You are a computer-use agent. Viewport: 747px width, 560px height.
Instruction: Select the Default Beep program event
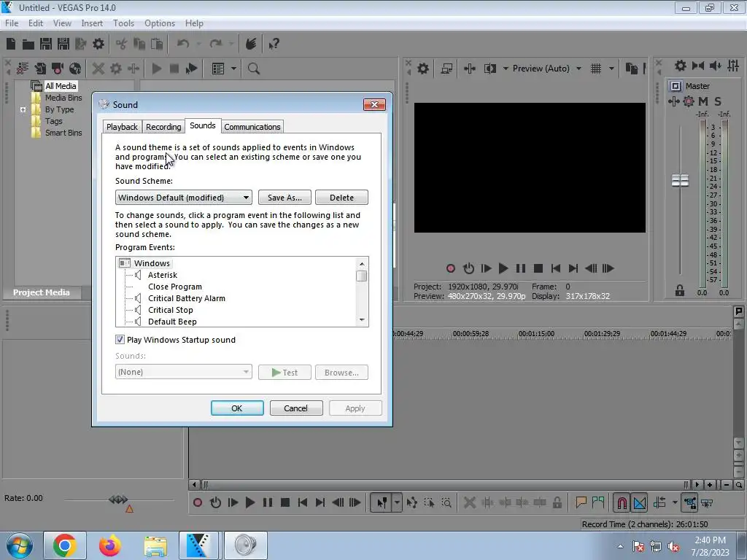tap(172, 322)
